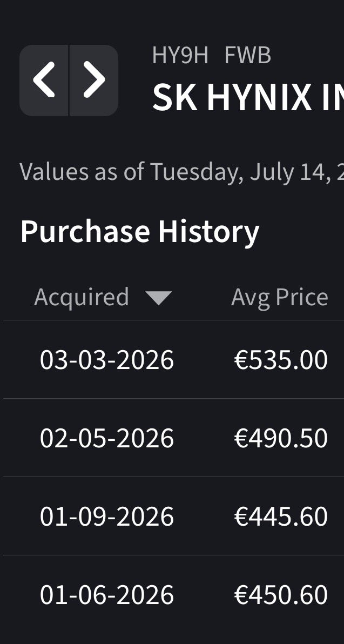344x644 pixels.
Task: Go to previous holding with left chevron
Action: [x=44, y=80]
